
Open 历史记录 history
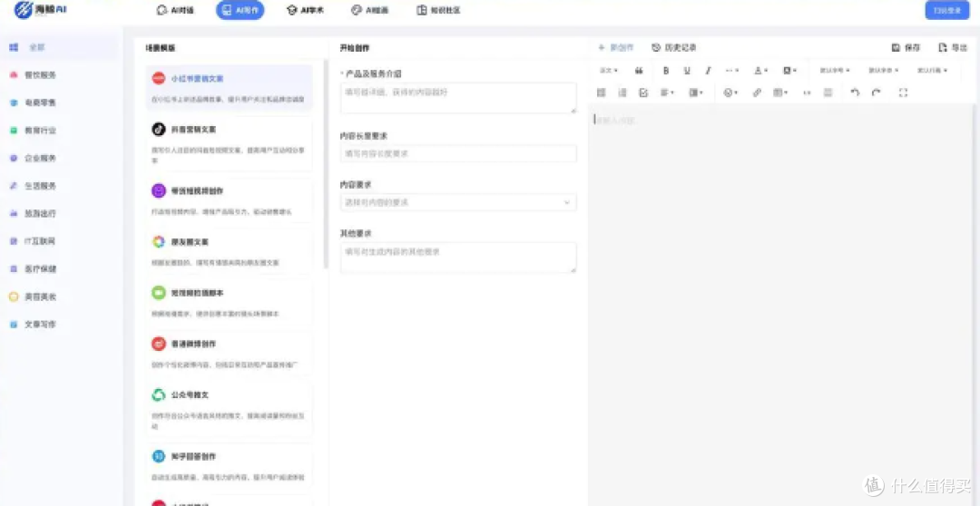(673, 47)
